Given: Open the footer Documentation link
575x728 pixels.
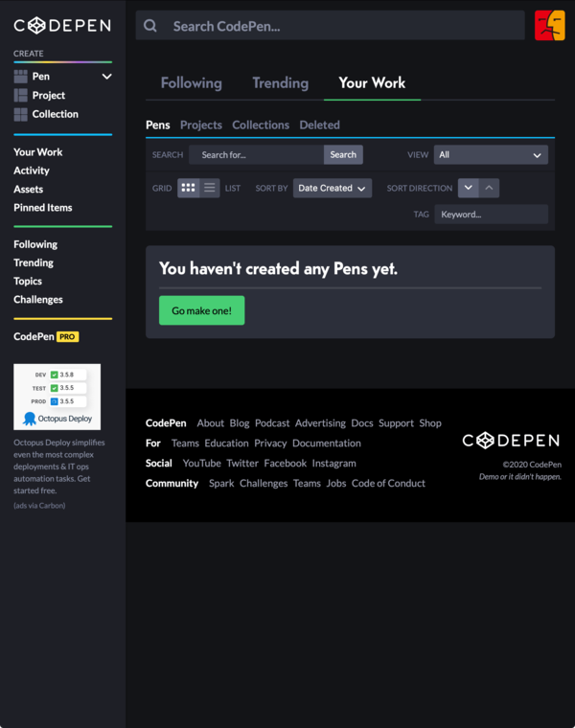Looking at the screenshot, I should pyautogui.click(x=327, y=443).
